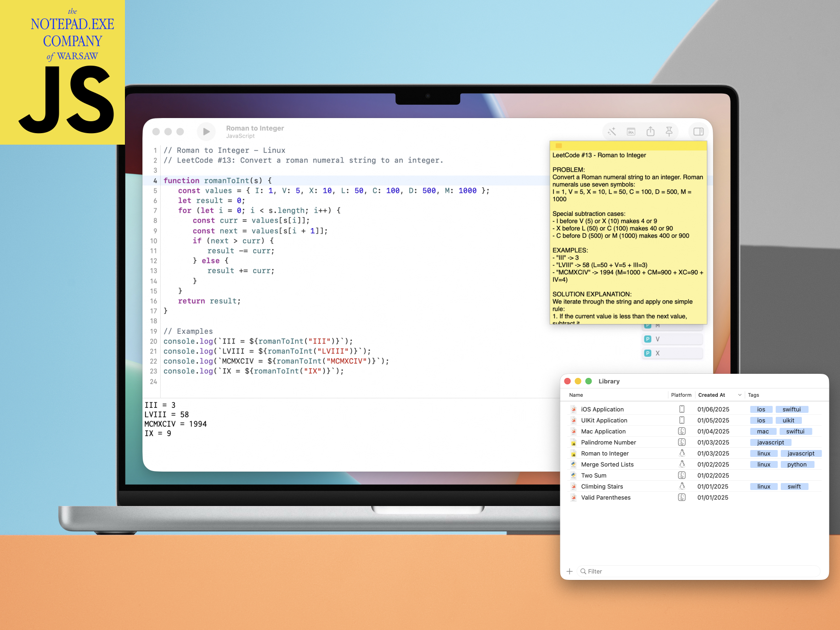Viewport: 840px width, 630px height.
Task: Click the Linux platform icon for Roman to Integer
Action: pyautogui.click(x=682, y=453)
